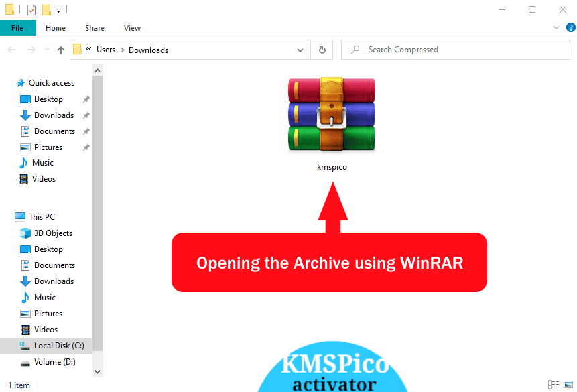Open the kmspico WinRAR archive icon
The image size is (577, 392).
pos(332,114)
